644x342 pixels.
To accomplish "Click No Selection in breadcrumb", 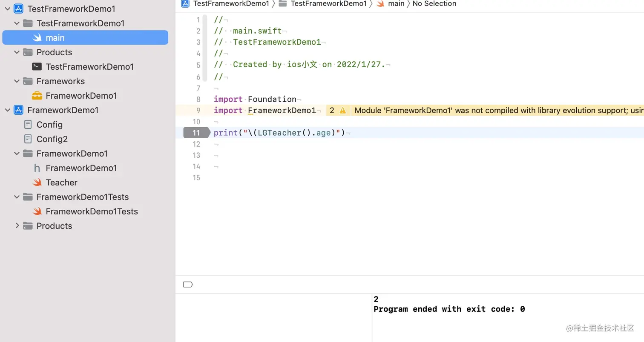I will point(434,4).
